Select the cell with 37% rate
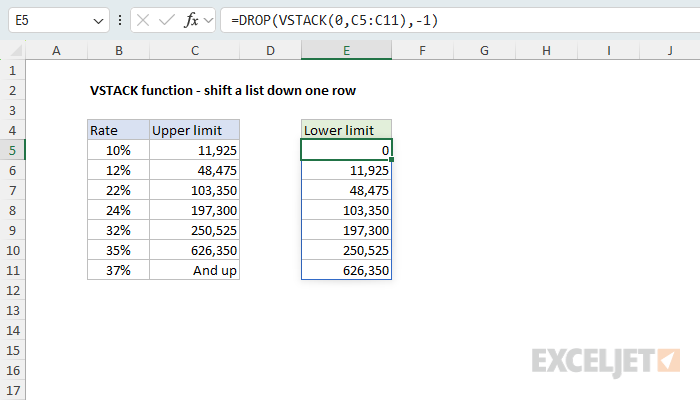Screen dimensions: 700x400 (119, 271)
